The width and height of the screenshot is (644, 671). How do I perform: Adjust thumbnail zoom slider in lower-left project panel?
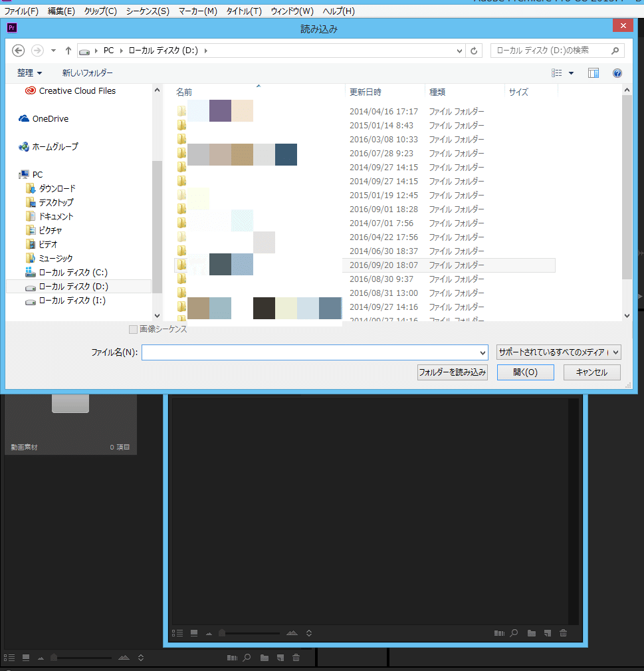(x=54, y=658)
